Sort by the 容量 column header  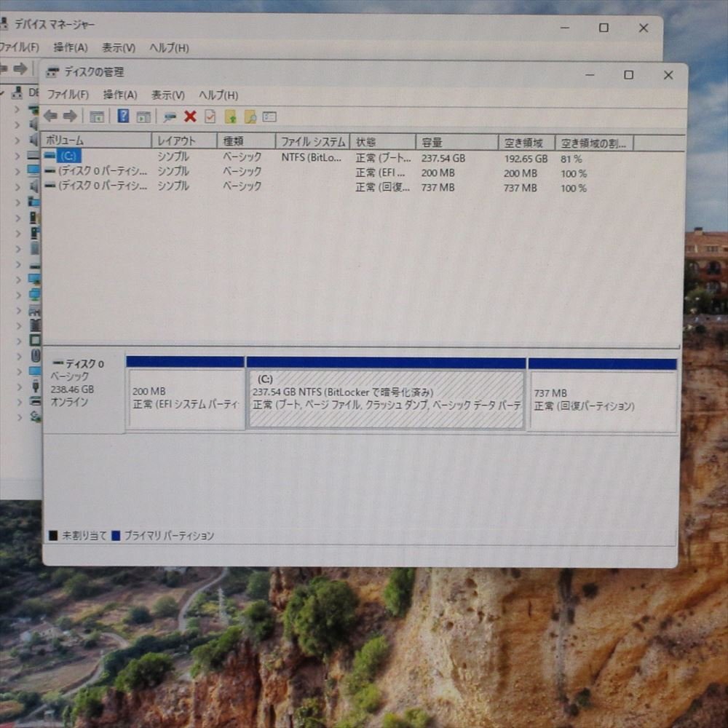coord(457,143)
